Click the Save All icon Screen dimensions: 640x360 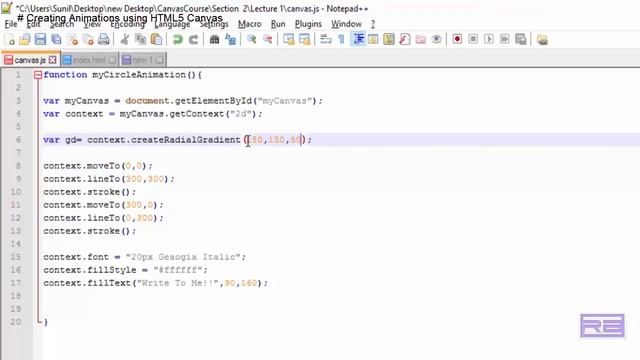click(x=56, y=39)
